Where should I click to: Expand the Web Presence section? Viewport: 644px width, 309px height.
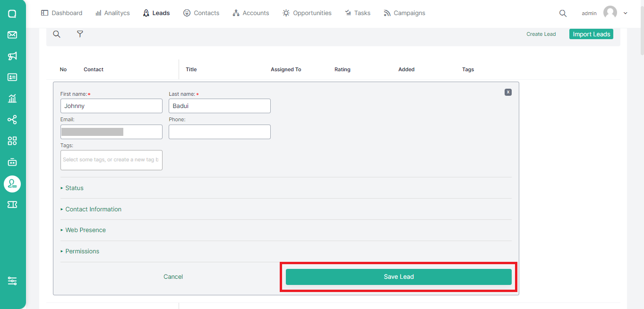pos(85,230)
